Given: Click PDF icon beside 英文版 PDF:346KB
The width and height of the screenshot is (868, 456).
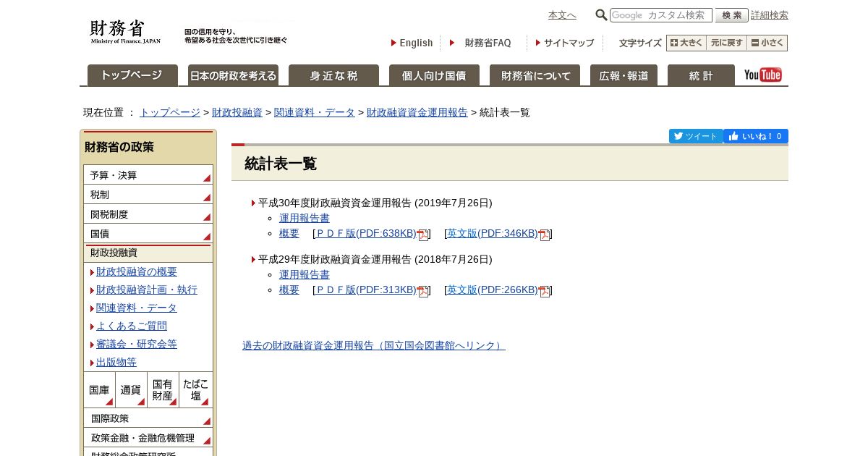Looking at the screenshot, I should pos(545,235).
